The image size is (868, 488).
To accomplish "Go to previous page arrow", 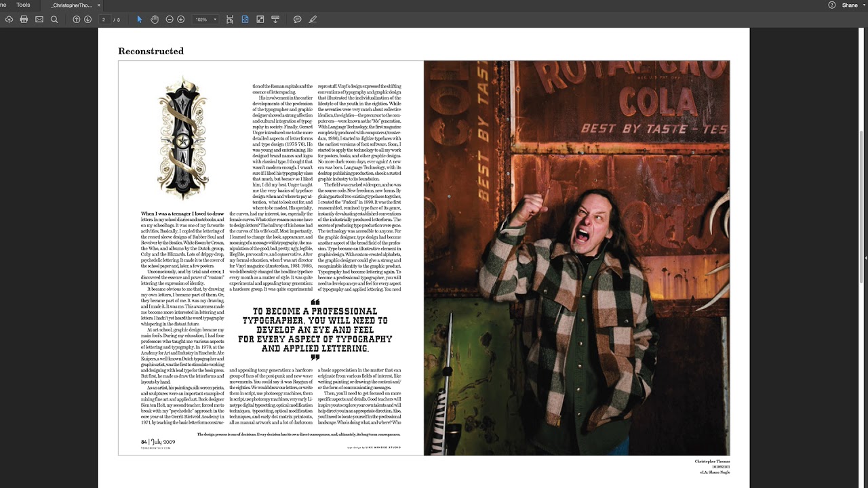I will click(x=76, y=20).
